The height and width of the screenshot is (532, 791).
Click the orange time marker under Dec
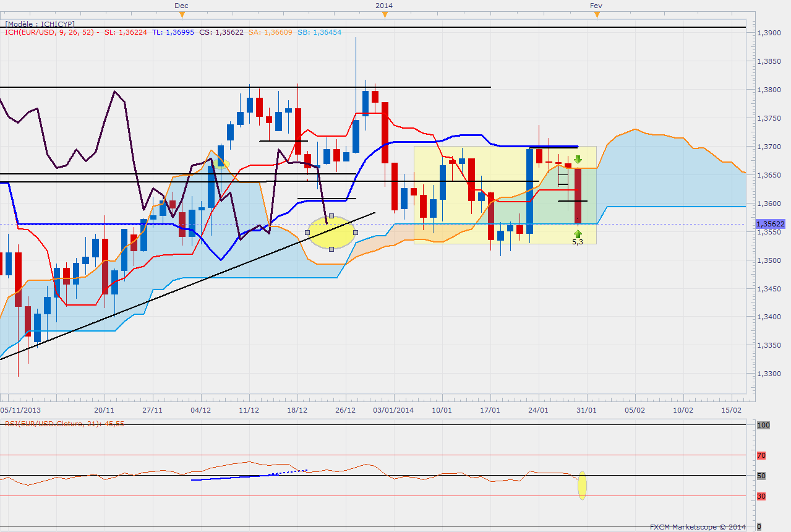[x=181, y=14]
